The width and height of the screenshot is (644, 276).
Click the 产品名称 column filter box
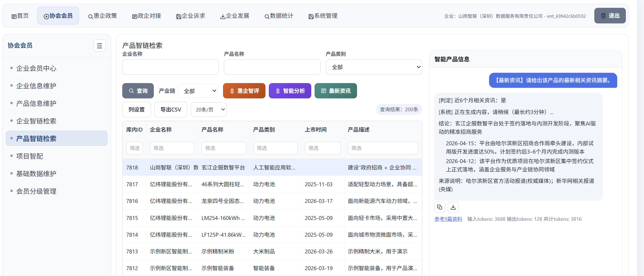[x=224, y=148]
